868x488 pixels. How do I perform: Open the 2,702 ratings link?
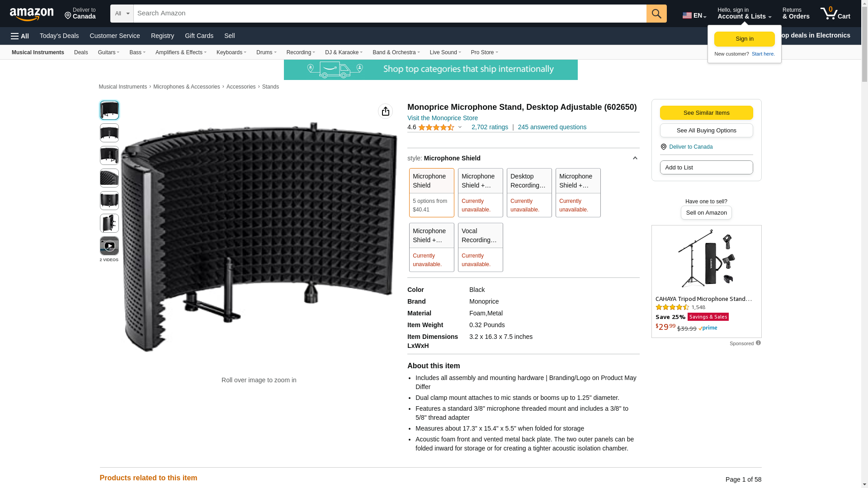coord(490,127)
